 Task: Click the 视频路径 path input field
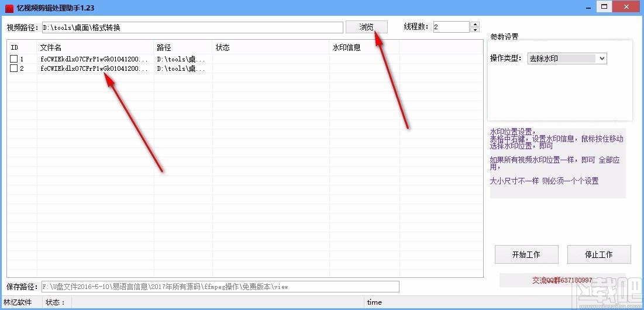tap(192, 27)
